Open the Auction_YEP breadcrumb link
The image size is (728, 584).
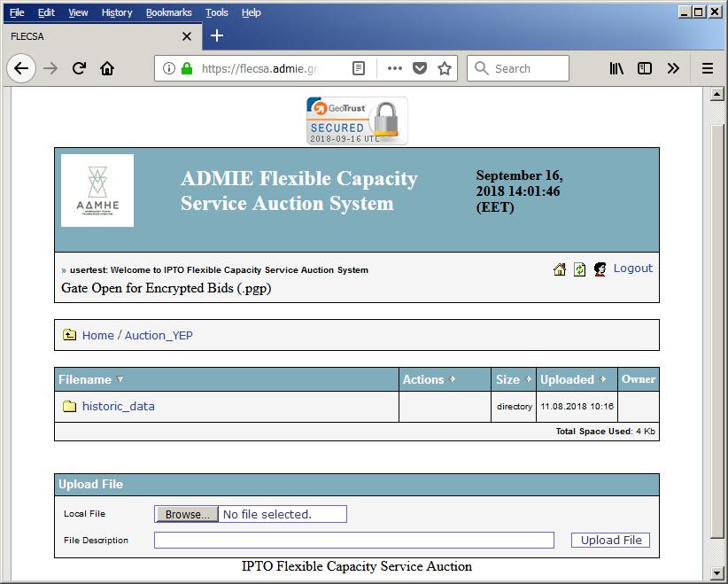pyautogui.click(x=159, y=336)
